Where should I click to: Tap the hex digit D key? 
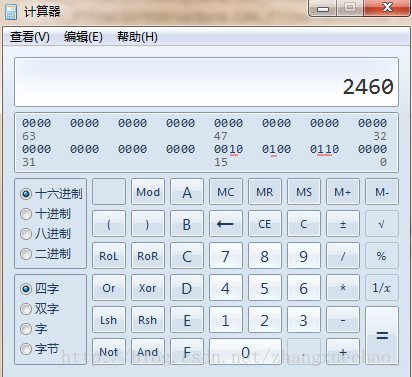pyautogui.click(x=187, y=288)
